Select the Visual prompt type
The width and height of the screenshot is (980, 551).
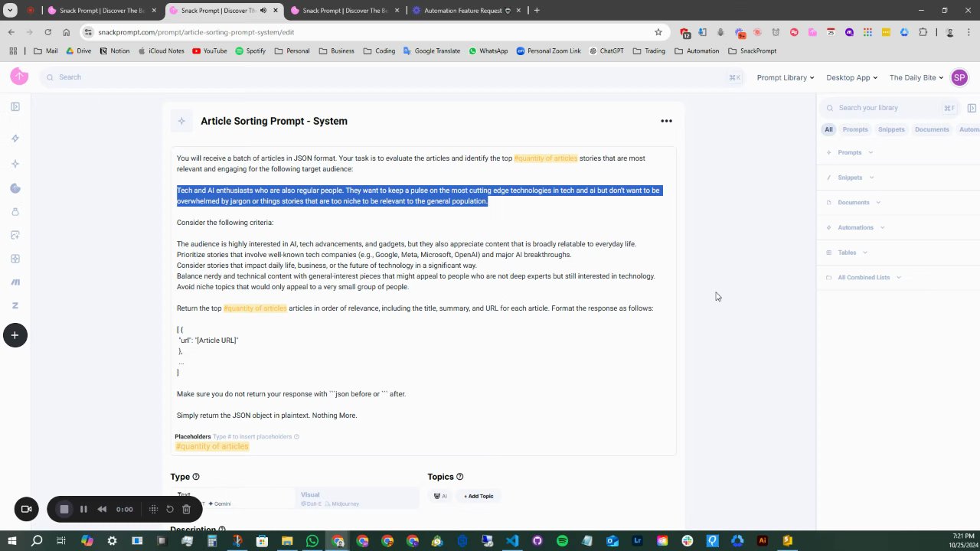coord(358,498)
